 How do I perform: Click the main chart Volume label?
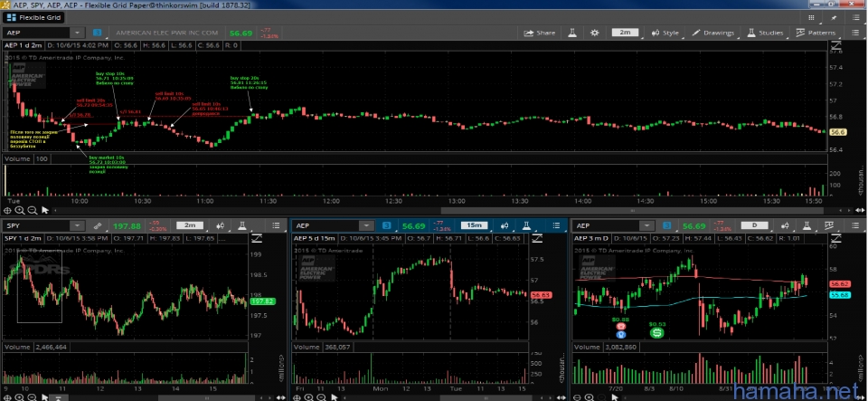(19, 159)
